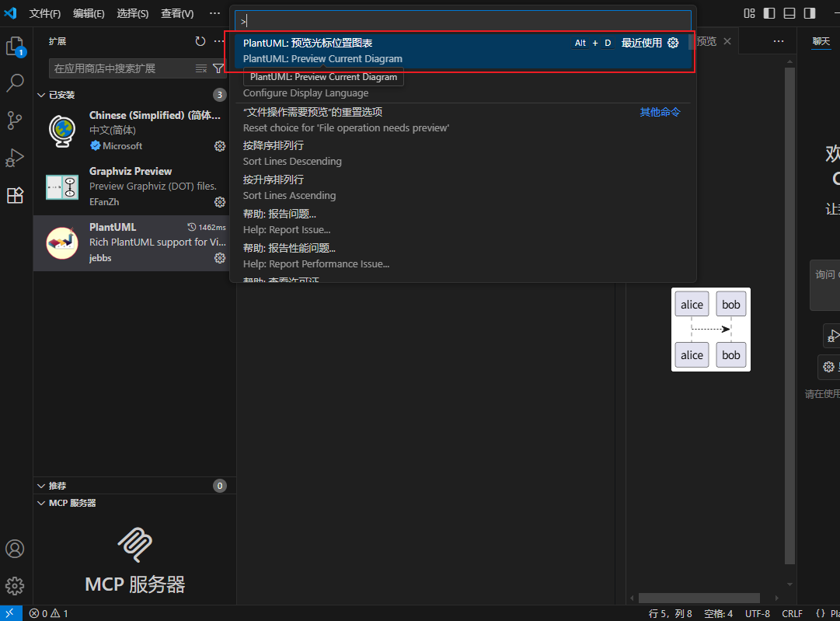Image resolution: width=840 pixels, height=621 pixels.
Task: Open the menu bar overflow ellipsis
Action: coord(214,13)
